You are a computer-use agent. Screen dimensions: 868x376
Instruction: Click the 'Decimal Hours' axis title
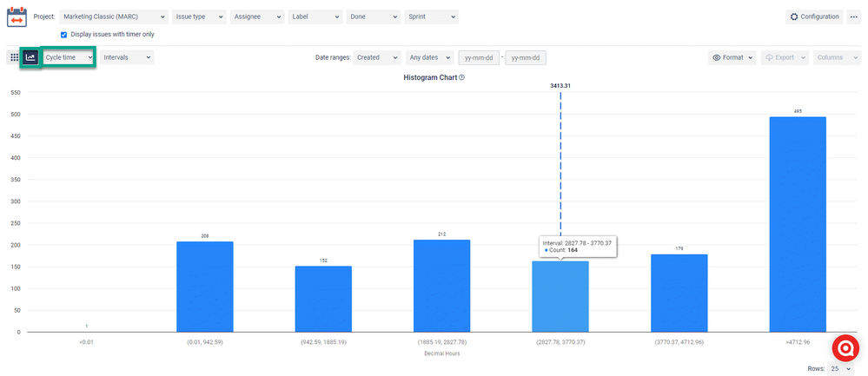pos(441,354)
